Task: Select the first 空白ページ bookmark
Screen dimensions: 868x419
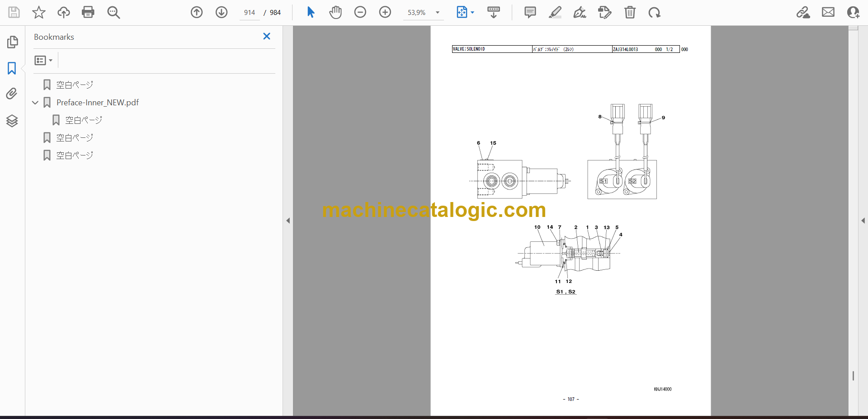Action: pyautogui.click(x=75, y=85)
